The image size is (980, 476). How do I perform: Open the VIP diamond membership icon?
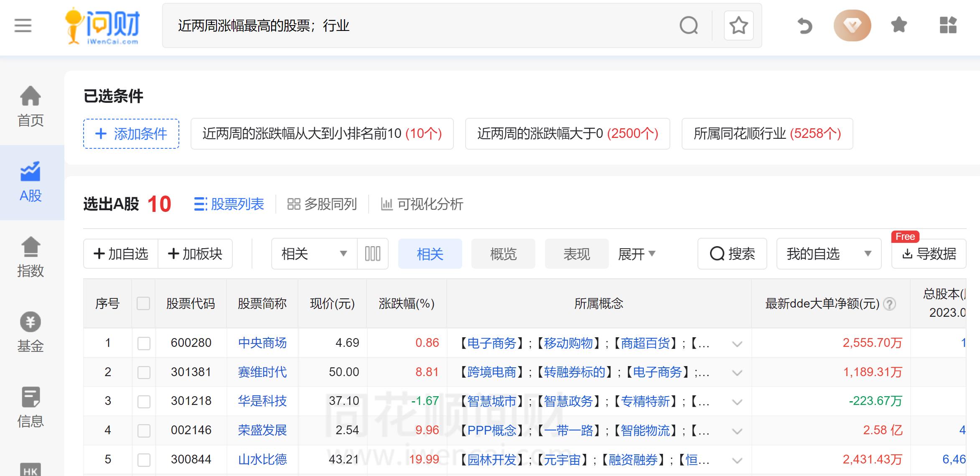click(852, 25)
